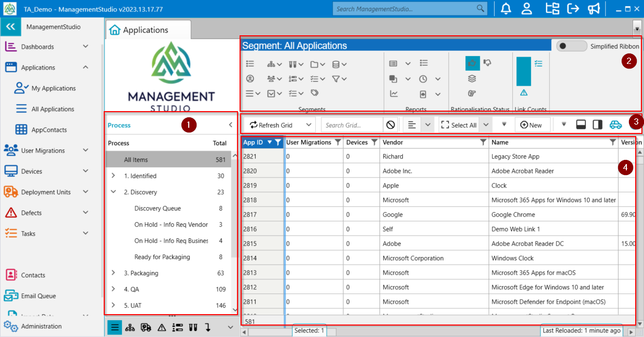Open the Refresh Grid dropdown arrow
Image resolution: width=644 pixels, height=337 pixels.
click(309, 125)
